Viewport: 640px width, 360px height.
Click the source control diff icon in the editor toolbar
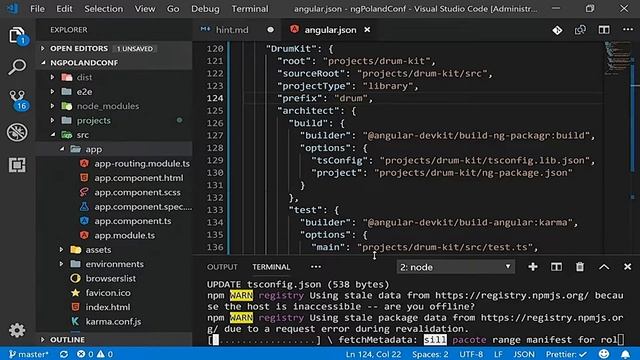[x=557, y=30]
